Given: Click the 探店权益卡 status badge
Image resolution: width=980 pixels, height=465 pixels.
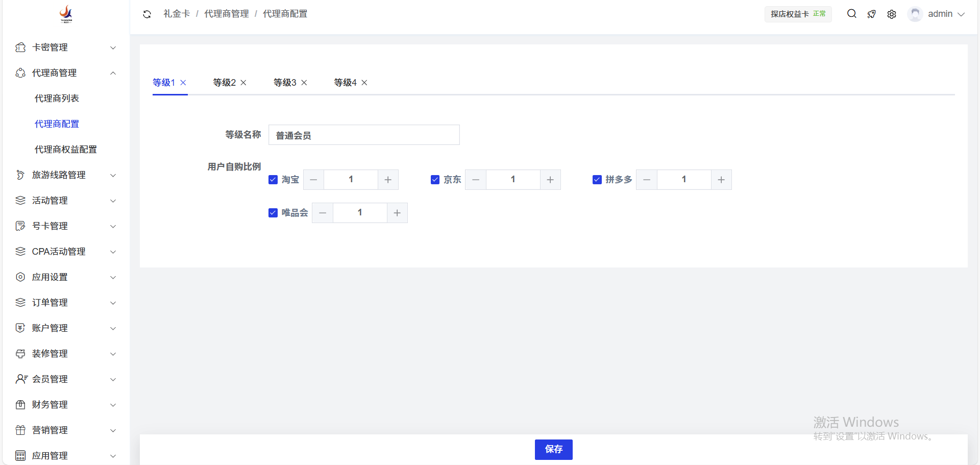Looking at the screenshot, I should tap(797, 14).
